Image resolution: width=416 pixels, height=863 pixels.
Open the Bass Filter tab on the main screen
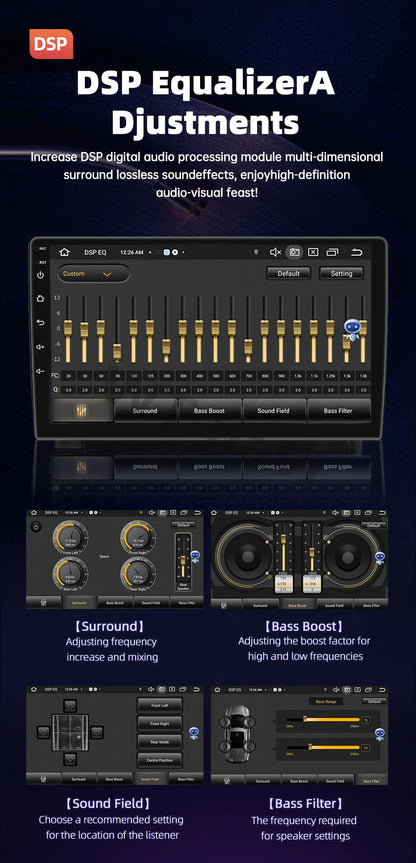[x=338, y=411]
